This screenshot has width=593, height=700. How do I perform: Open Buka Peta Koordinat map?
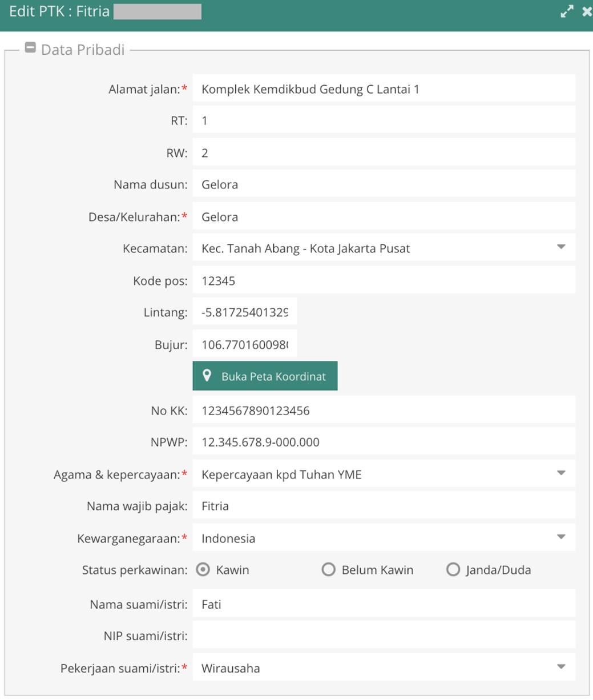click(265, 376)
